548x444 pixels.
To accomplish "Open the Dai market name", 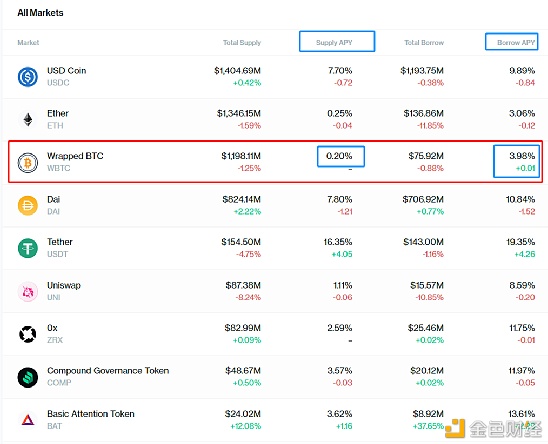I will tap(53, 199).
